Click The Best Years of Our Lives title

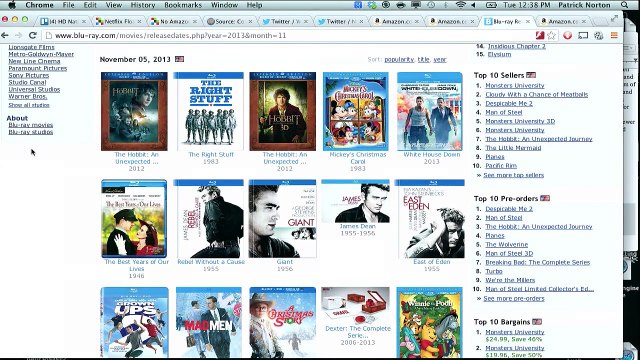click(x=136, y=265)
